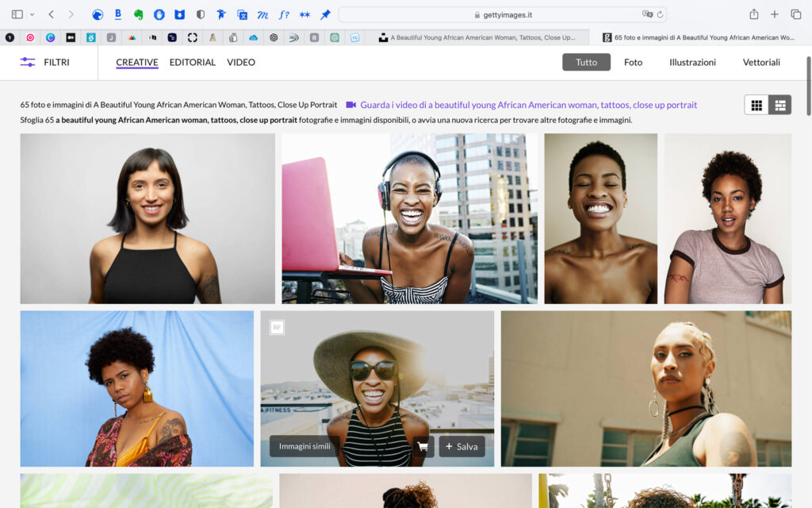Viewport: 812px width, 508px height.
Task: Open the woman with headphones photo
Action: 410,218
